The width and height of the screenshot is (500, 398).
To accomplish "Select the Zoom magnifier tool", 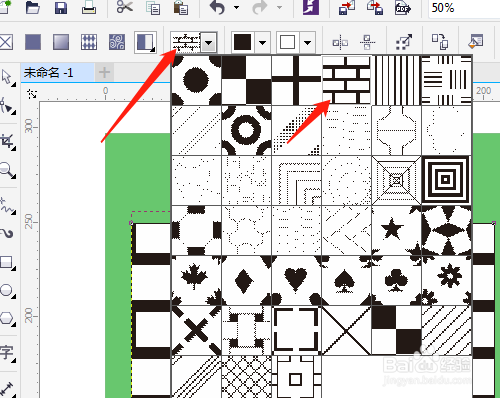I will coord(7,170).
